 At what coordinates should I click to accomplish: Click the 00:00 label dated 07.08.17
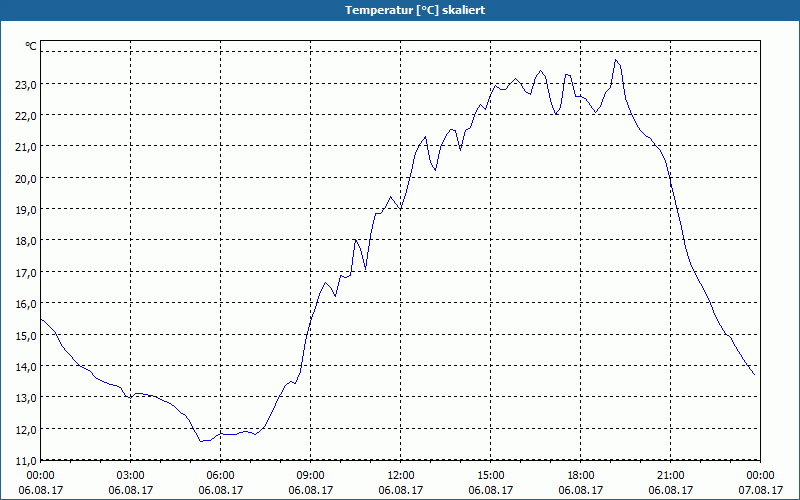pyautogui.click(x=760, y=476)
